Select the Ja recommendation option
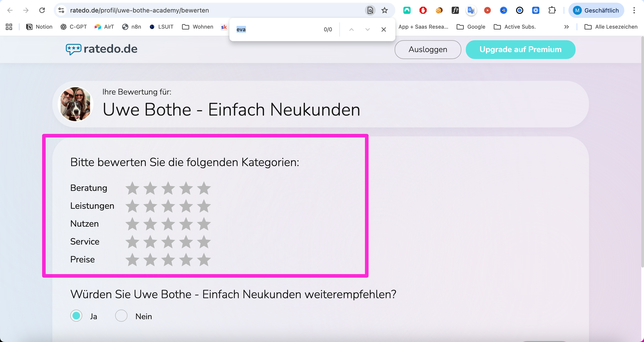Screen dimensions: 644x342 pyautogui.click(x=76, y=316)
